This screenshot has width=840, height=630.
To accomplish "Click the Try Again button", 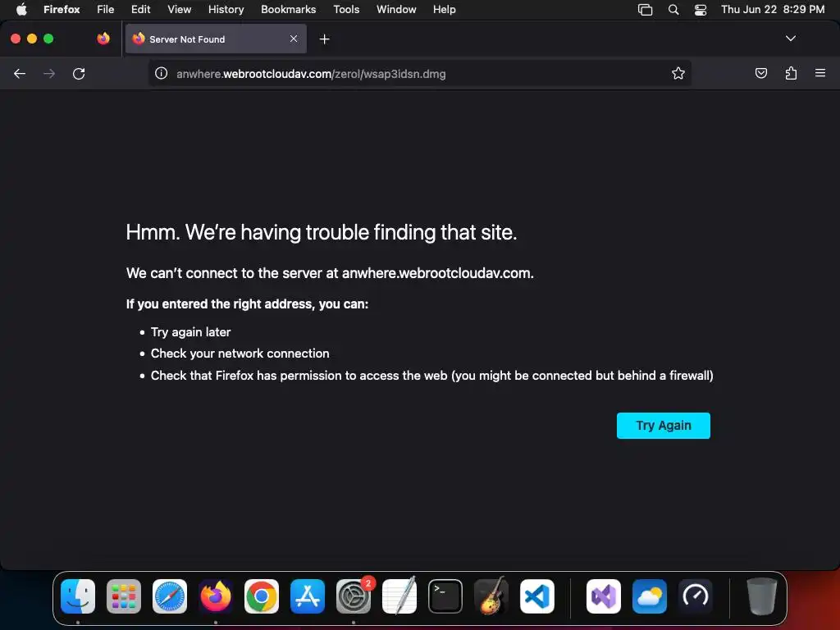I will tap(663, 426).
